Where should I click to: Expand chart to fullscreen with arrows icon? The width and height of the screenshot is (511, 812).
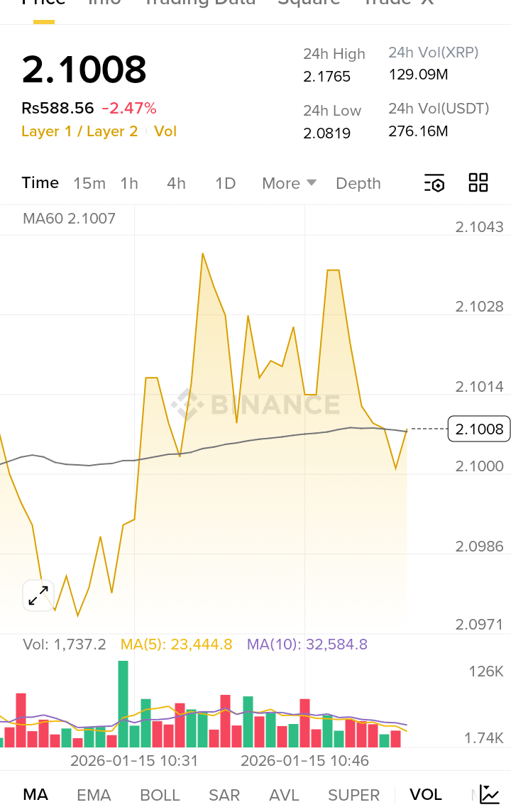click(38, 596)
